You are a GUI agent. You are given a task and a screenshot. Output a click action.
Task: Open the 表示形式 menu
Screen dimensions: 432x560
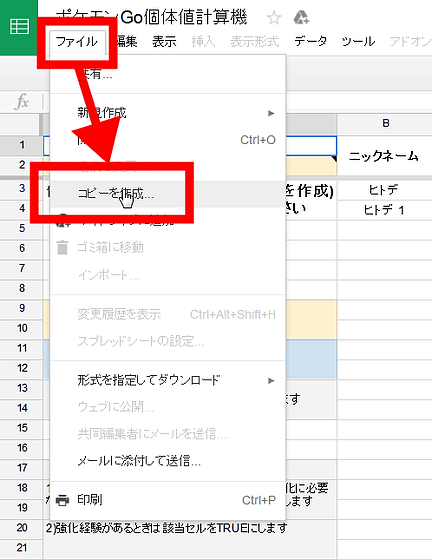[x=254, y=42]
